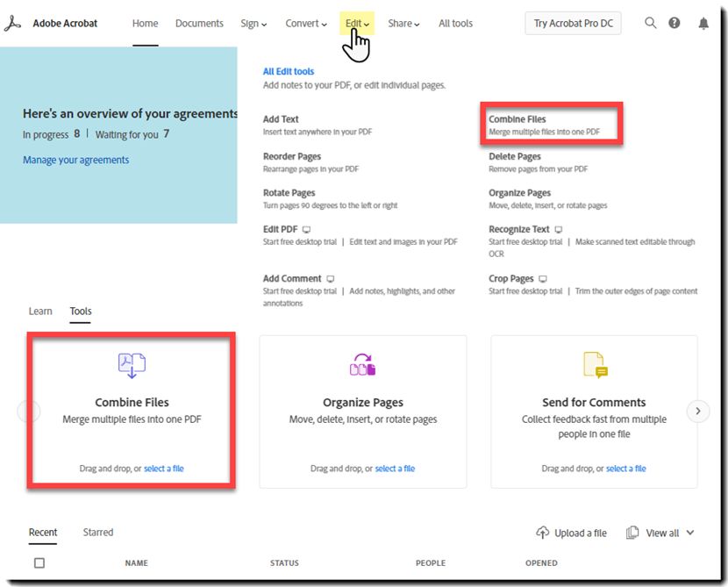The height and width of the screenshot is (587, 728).
Task: Choose Reorder Pages in Edit menu
Action: 292,156
